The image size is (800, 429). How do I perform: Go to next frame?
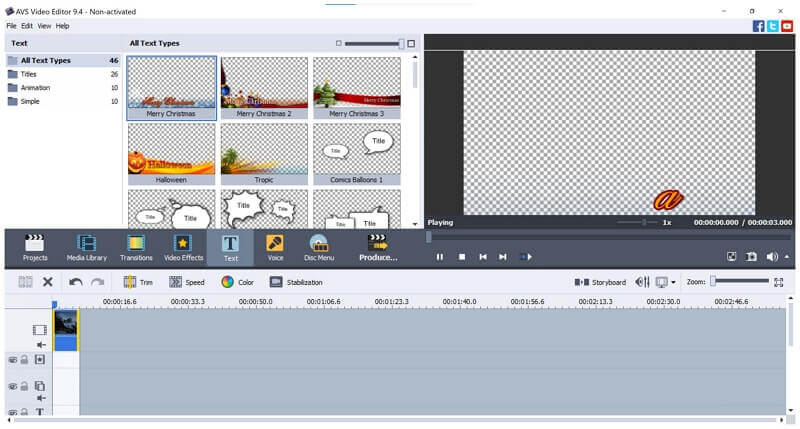coord(503,257)
